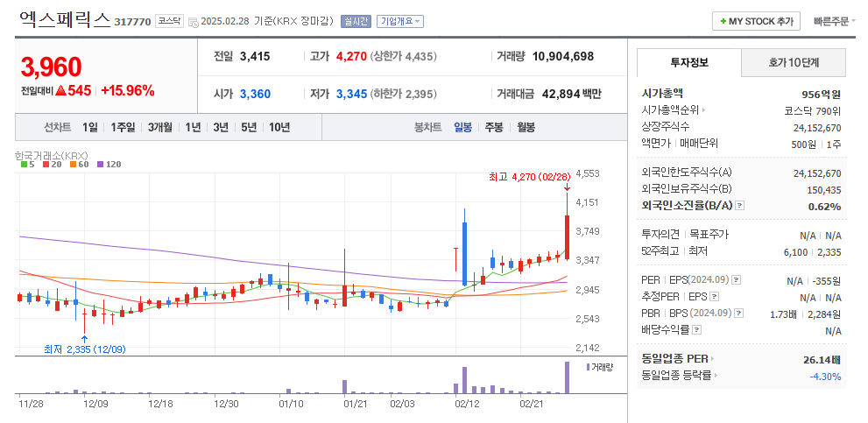Click the 코스닥 790위 ranking value
Screen dimensions: 868x423
tap(813, 110)
